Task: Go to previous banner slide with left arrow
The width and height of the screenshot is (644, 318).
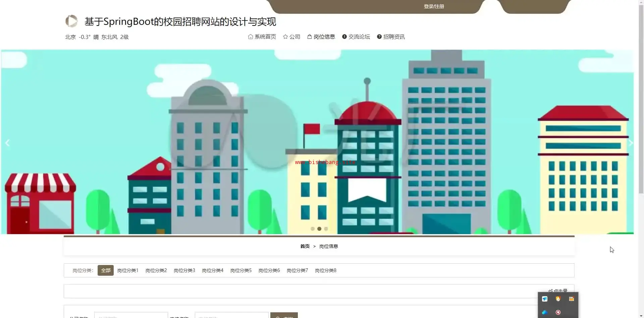Action: pyautogui.click(x=7, y=143)
